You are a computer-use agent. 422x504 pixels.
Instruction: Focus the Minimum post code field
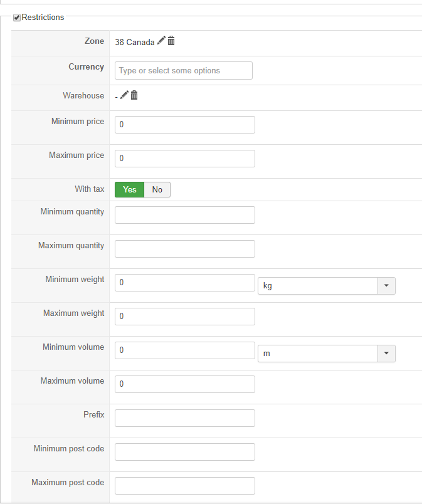[x=185, y=452]
